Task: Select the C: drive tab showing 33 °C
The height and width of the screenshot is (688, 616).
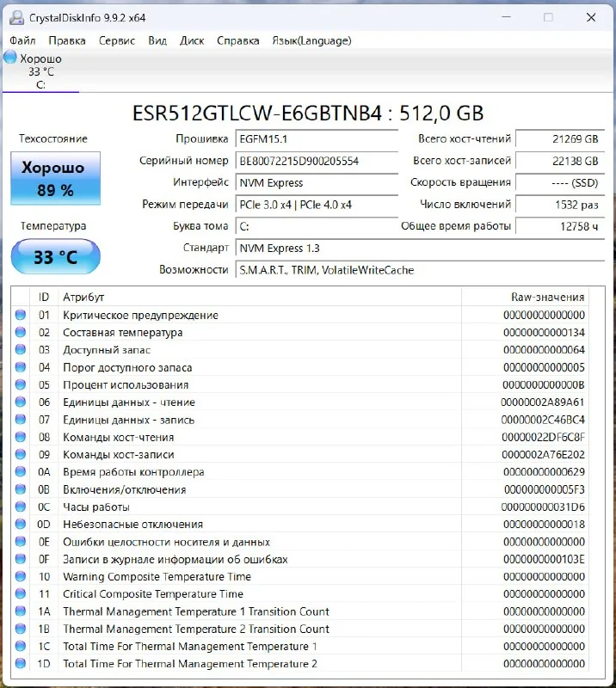Action: point(40,71)
